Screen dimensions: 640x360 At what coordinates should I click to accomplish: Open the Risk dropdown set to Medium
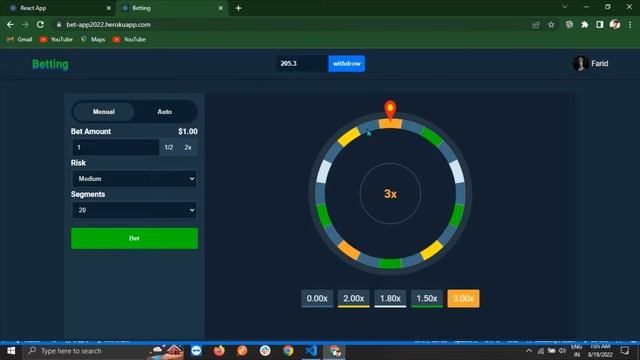pyautogui.click(x=134, y=179)
